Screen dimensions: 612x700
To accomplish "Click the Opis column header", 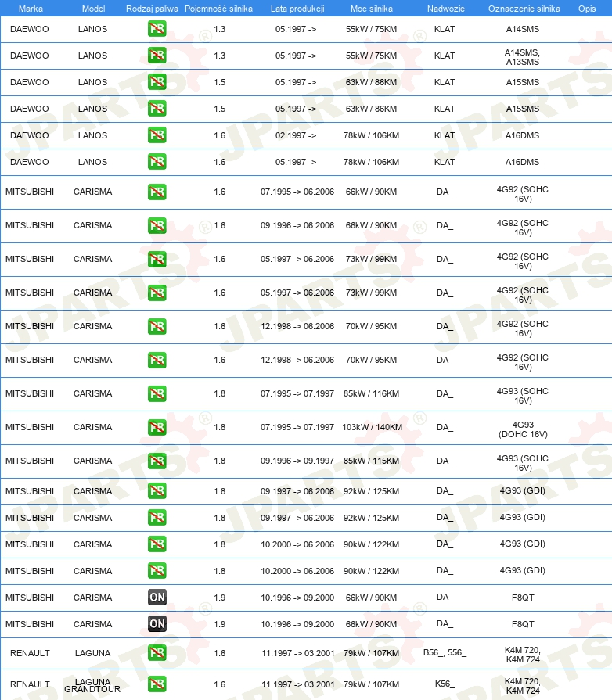I will click(x=587, y=9).
